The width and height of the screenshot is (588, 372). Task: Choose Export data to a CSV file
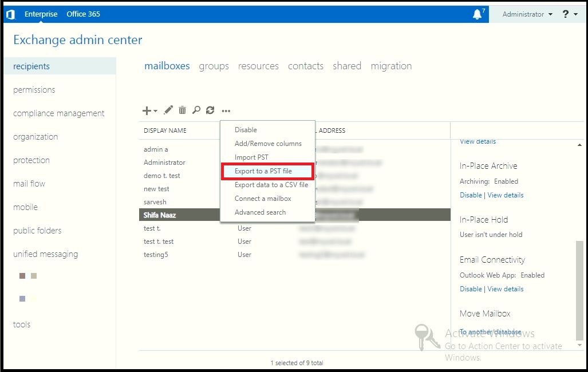click(x=267, y=185)
